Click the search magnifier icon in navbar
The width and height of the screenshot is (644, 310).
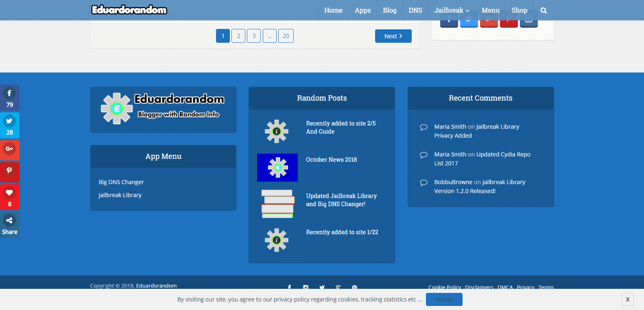(544, 11)
